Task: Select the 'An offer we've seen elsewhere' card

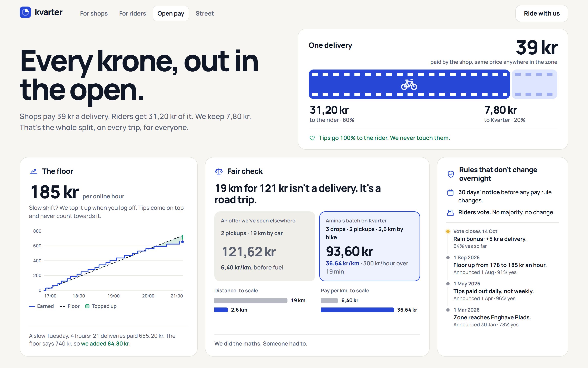Action: (265, 246)
